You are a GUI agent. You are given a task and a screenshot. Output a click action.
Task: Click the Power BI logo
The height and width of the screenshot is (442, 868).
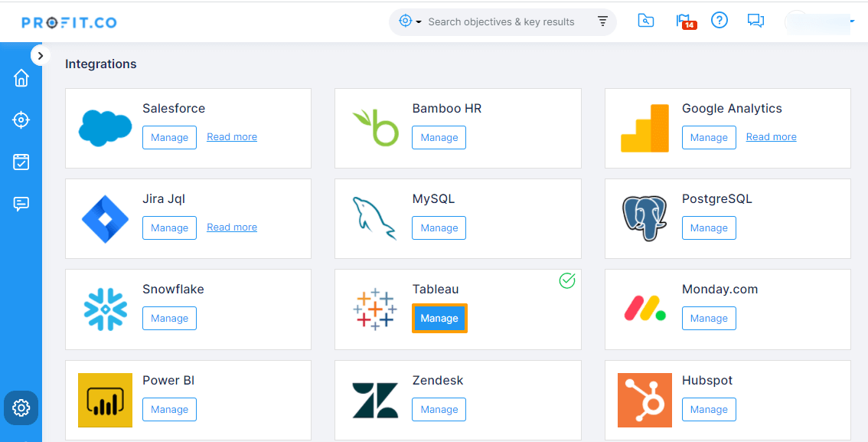point(105,400)
